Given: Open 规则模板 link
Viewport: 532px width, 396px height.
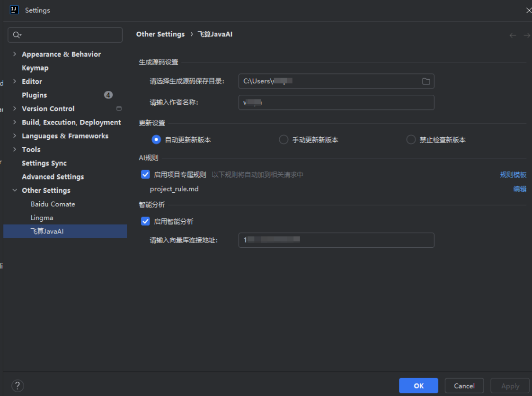Looking at the screenshot, I should click(513, 175).
